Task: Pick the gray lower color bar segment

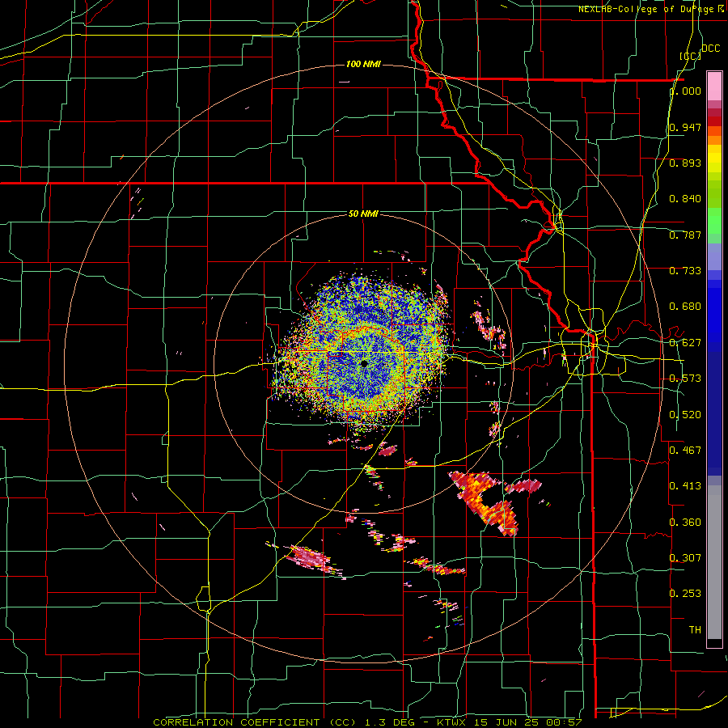Action: point(714,562)
